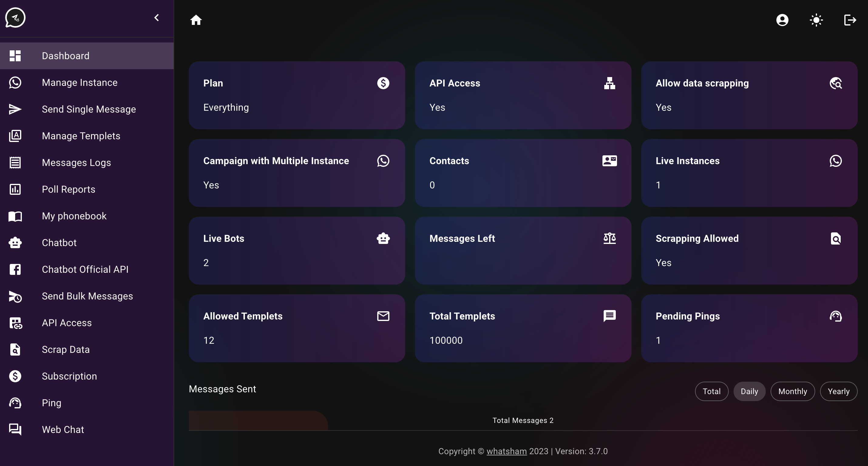Click the Send Bulk Messages clock-arrow icon
The width and height of the screenshot is (868, 466).
(x=15, y=296)
